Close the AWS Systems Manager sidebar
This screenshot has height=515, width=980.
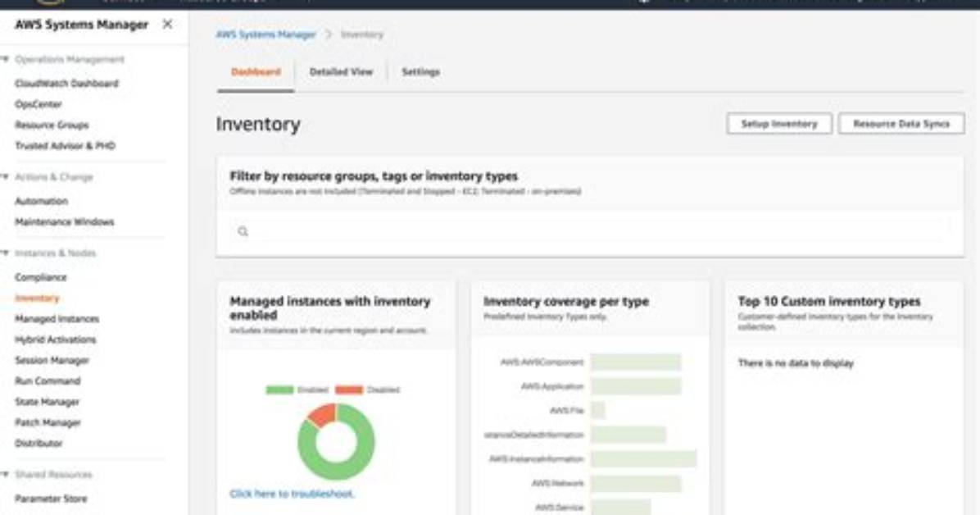(x=167, y=25)
